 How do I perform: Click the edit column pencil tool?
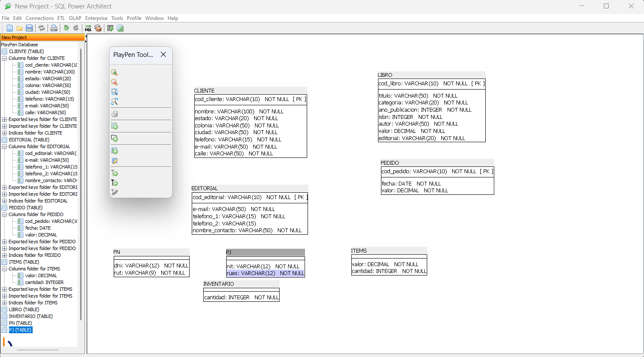(x=114, y=161)
